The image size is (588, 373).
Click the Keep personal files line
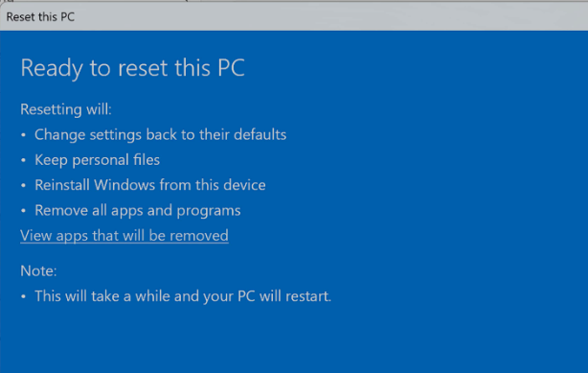(97, 160)
